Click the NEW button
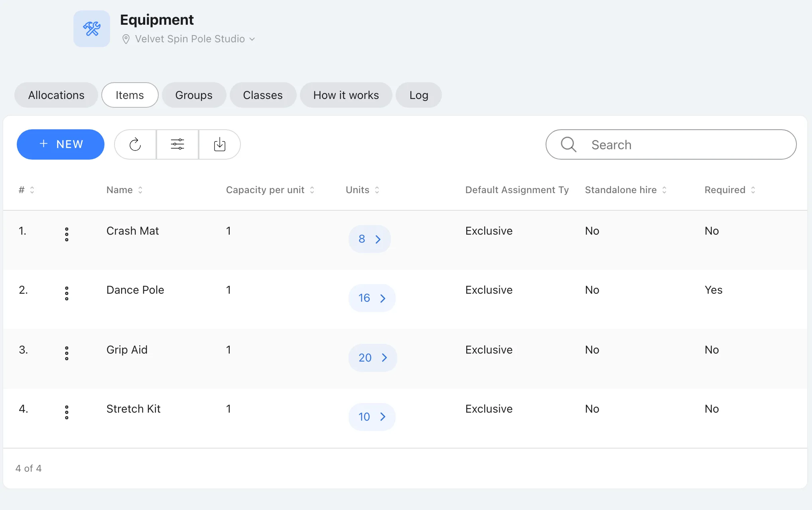812x510 pixels. [61, 144]
